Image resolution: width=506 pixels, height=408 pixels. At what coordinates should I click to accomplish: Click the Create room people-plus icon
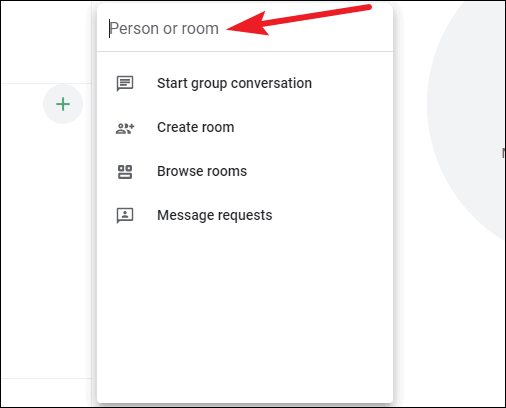click(125, 128)
